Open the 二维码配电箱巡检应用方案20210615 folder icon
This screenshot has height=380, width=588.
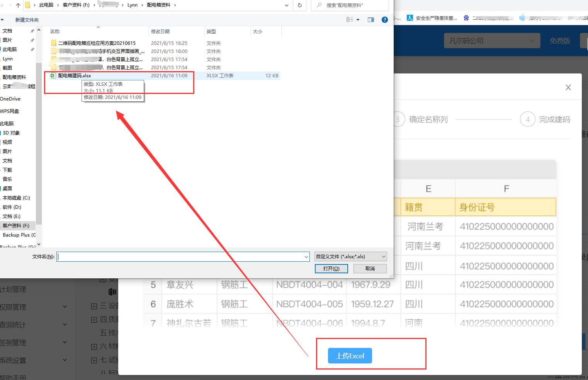tap(54, 43)
